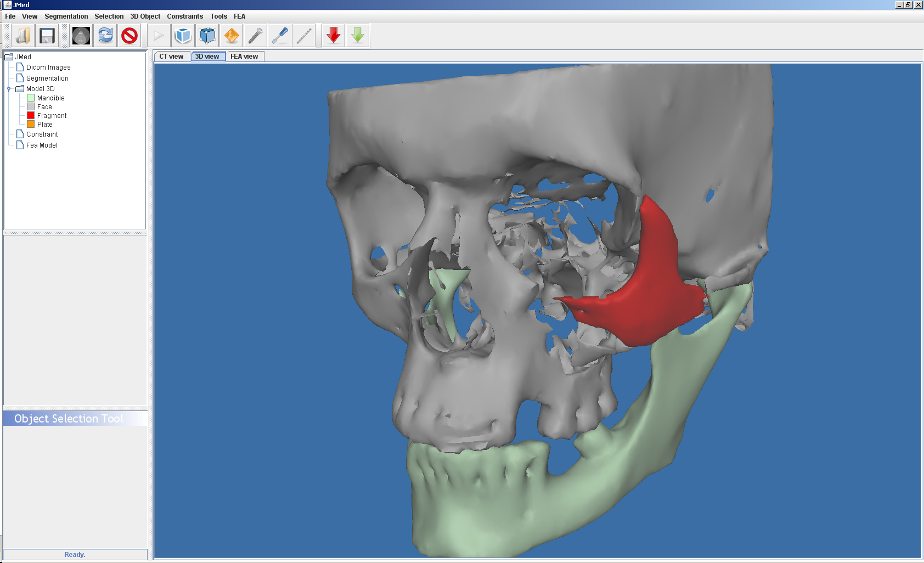Image resolution: width=924 pixels, height=563 pixels.
Task: Click the red prohibition stop icon
Action: (129, 36)
